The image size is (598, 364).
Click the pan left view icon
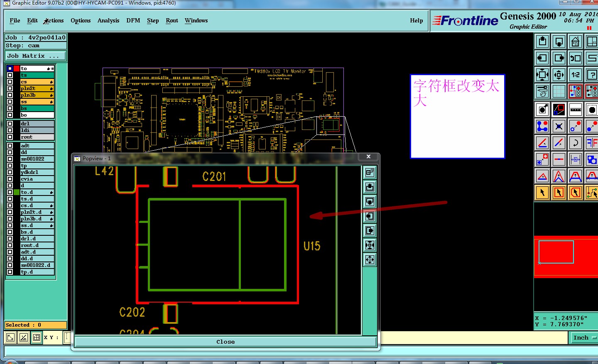coord(542,58)
